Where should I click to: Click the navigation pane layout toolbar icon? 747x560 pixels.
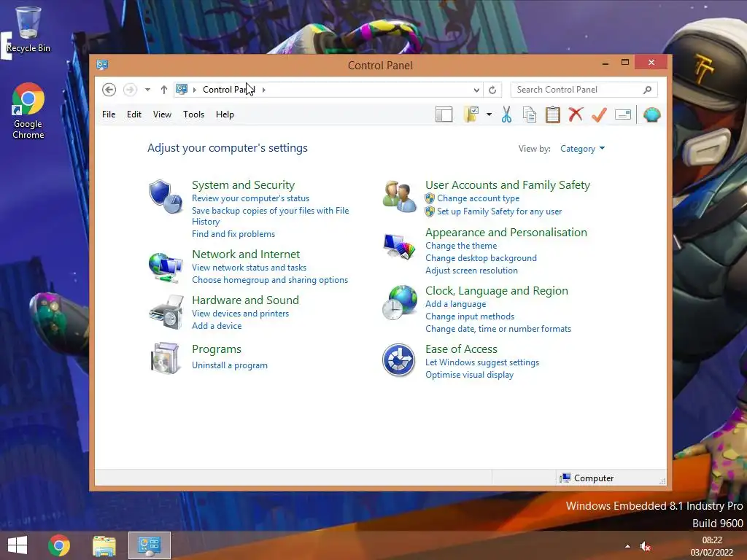[x=444, y=114]
